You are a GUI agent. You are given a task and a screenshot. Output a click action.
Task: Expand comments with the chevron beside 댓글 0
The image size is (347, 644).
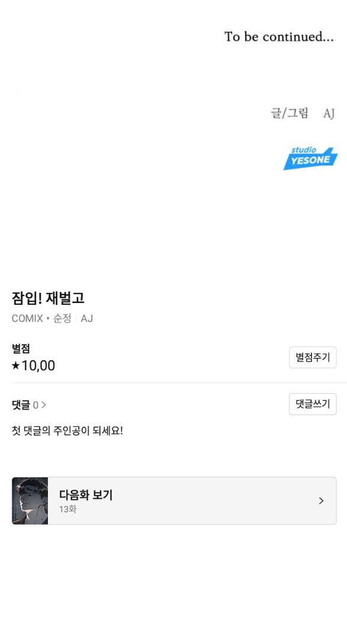click(44, 405)
